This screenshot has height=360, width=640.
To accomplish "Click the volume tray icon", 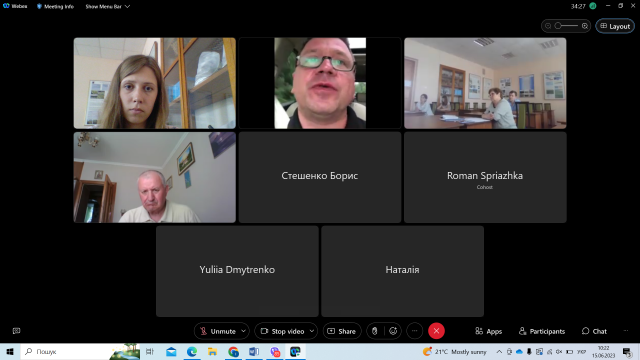I will point(559,351).
